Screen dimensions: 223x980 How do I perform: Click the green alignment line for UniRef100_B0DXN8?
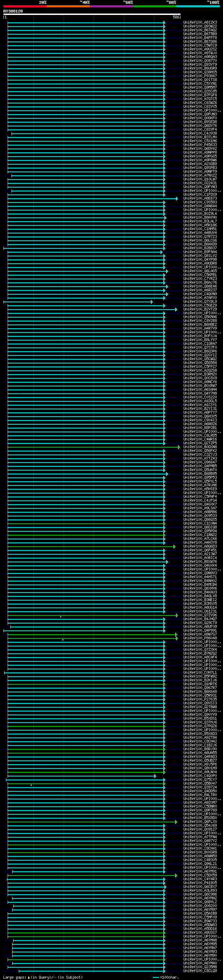tap(93, 447)
